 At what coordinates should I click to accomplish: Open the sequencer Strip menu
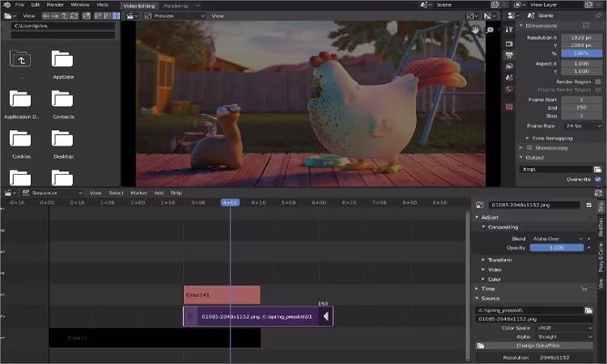(176, 193)
